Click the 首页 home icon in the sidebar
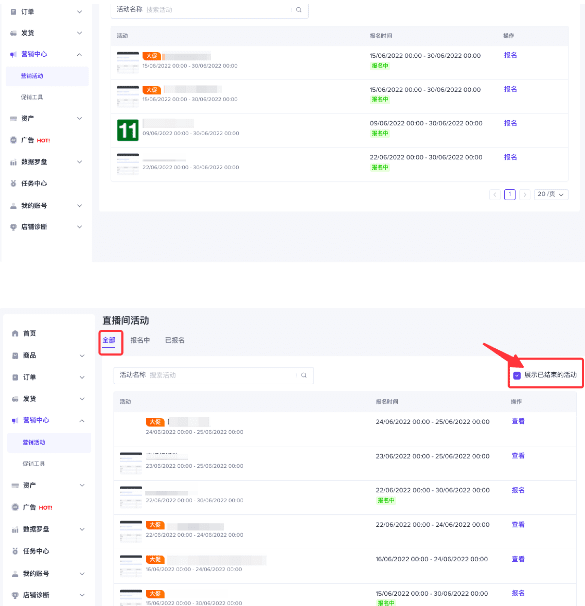The width and height of the screenshot is (585, 606). tap(15, 333)
